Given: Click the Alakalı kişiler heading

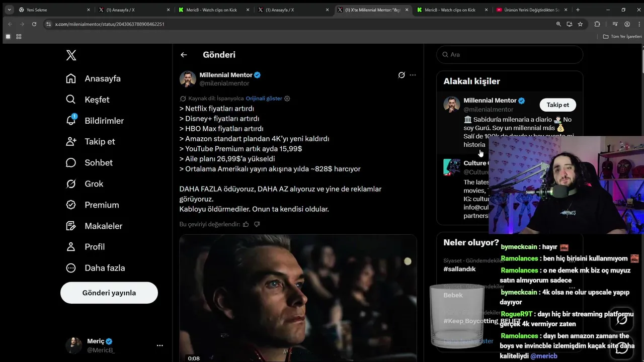Looking at the screenshot, I should 471,81.
